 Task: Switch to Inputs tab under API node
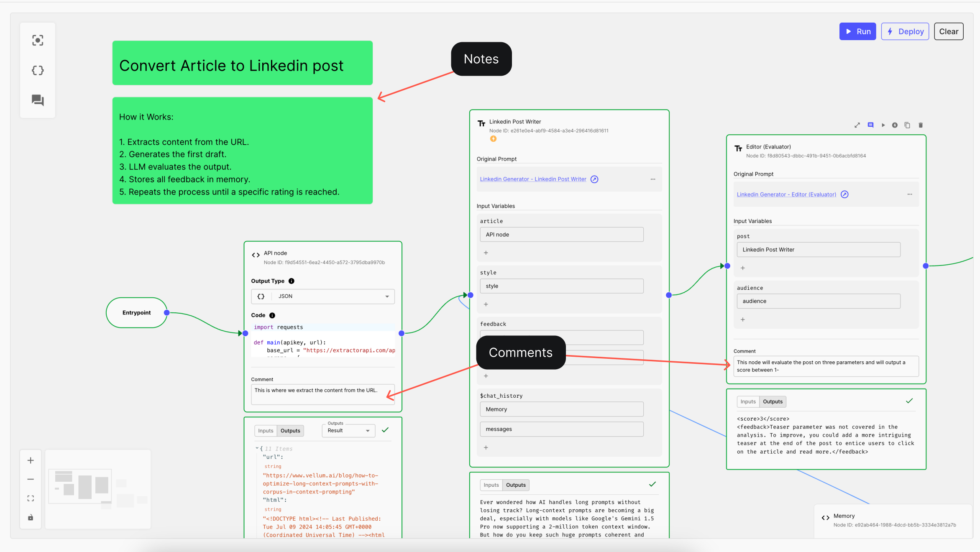tap(266, 431)
